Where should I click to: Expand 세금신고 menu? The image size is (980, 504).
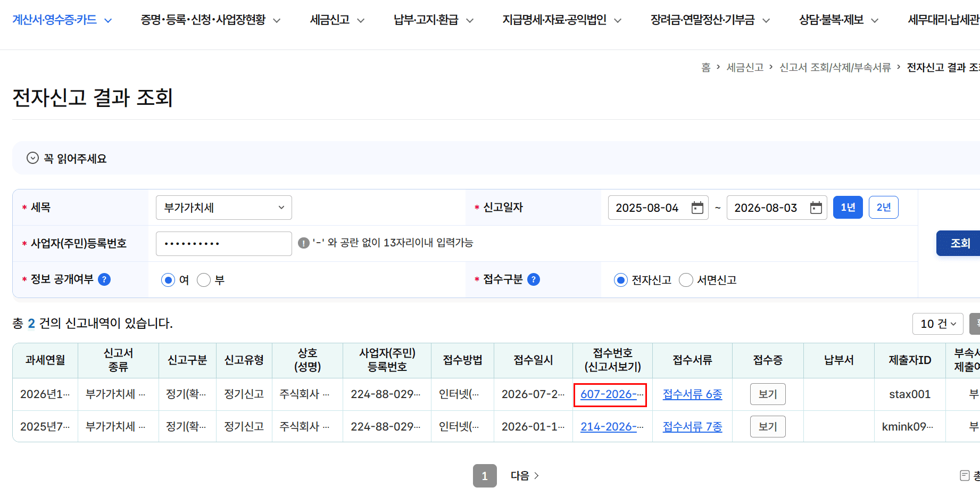(x=337, y=20)
